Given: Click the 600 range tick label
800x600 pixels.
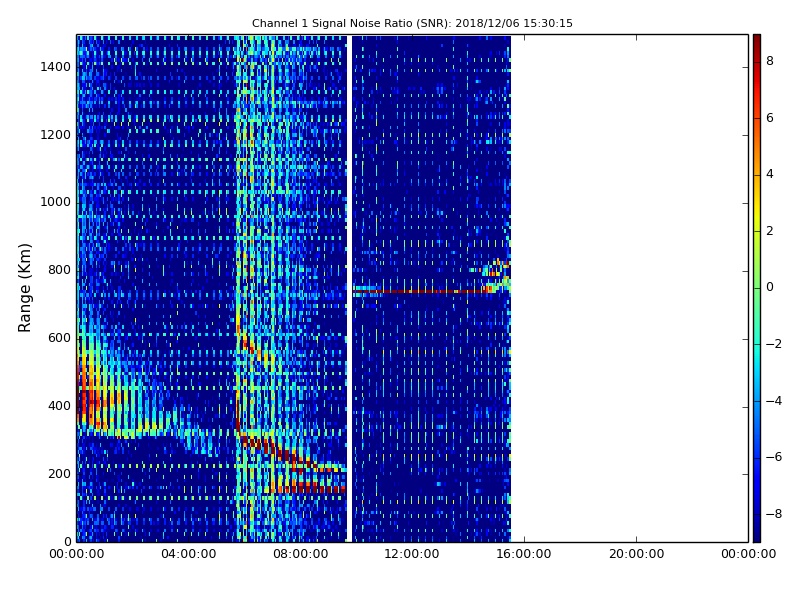Looking at the screenshot, I should click(x=59, y=338).
